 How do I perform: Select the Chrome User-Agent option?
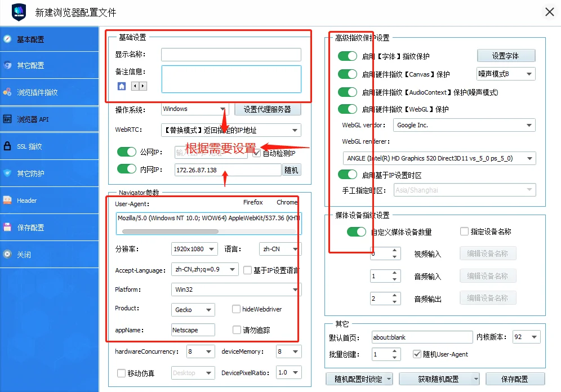[x=287, y=202]
